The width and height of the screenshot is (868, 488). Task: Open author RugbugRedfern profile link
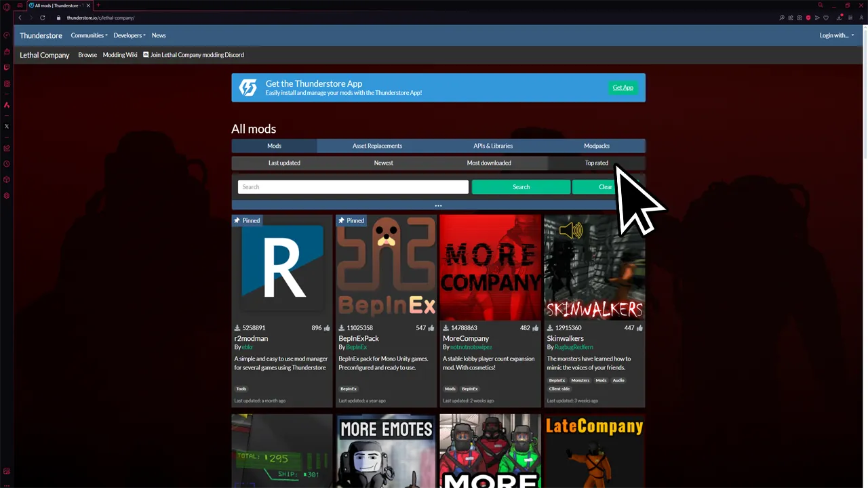click(574, 347)
